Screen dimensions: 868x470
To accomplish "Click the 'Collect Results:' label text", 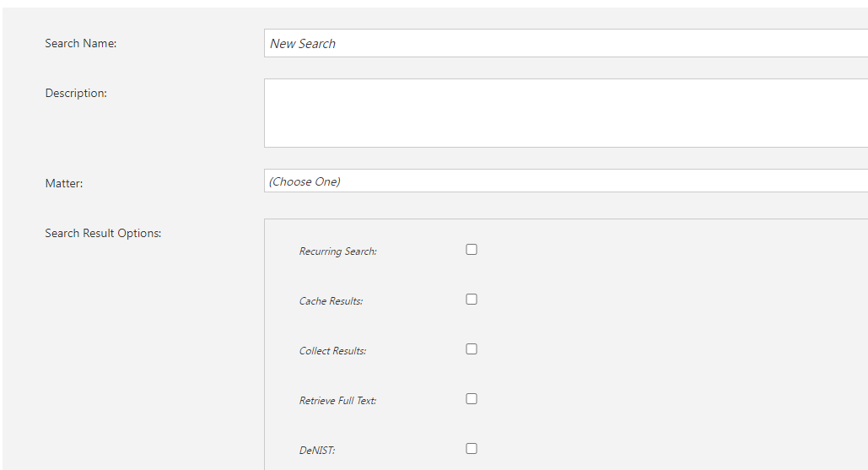I will click(x=332, y=351).
